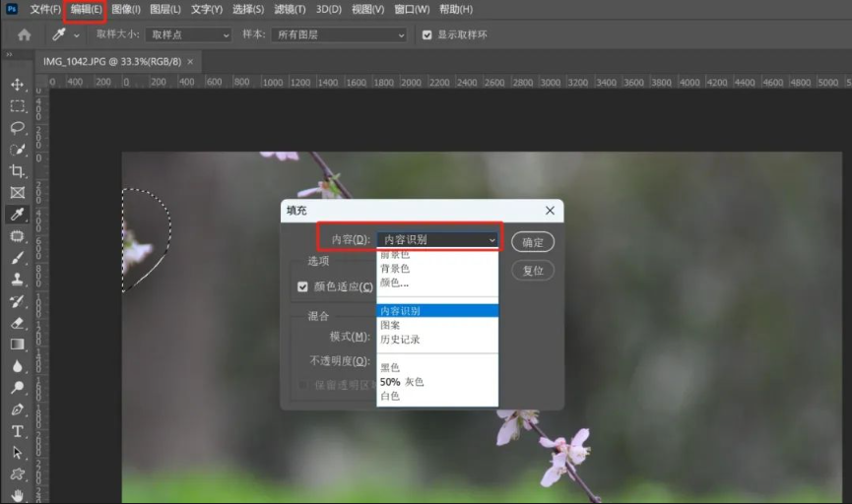Select the Pen tool
Viewport: 852px width, 504px height.
(17, 409)
